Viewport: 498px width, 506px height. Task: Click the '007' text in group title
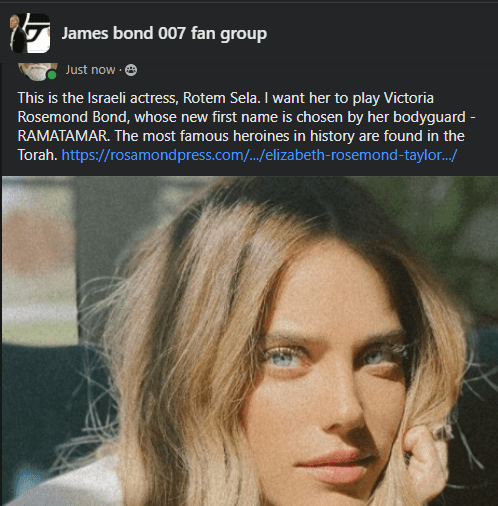172,33
